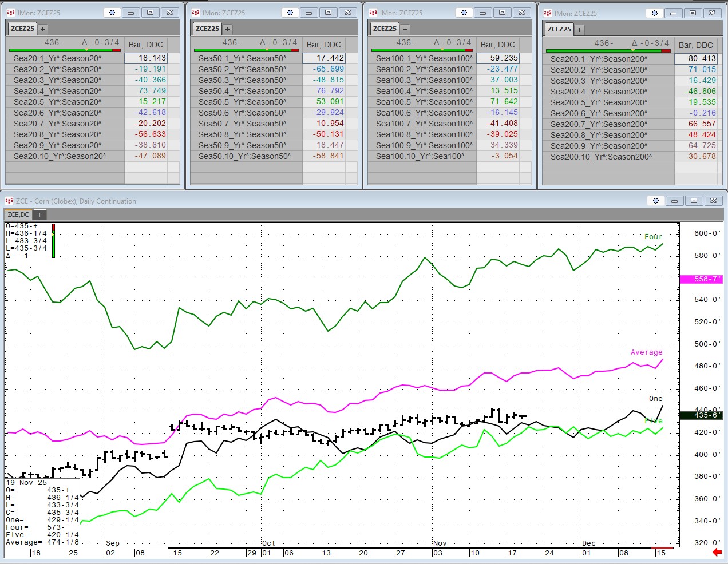728x564 pixels.
Task: Click the red arrow at chart's bottom-right corner
Action: (x=716, y=552)
